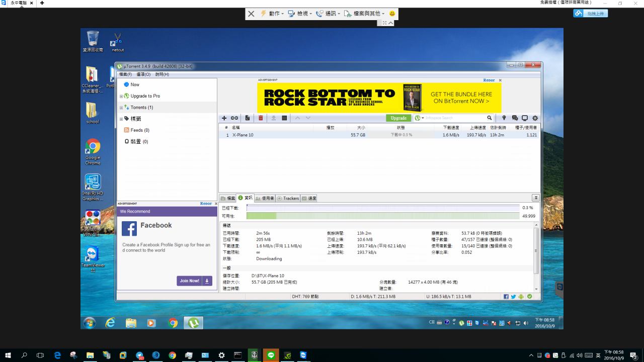Switch to the 資訊 info tab

245,198
